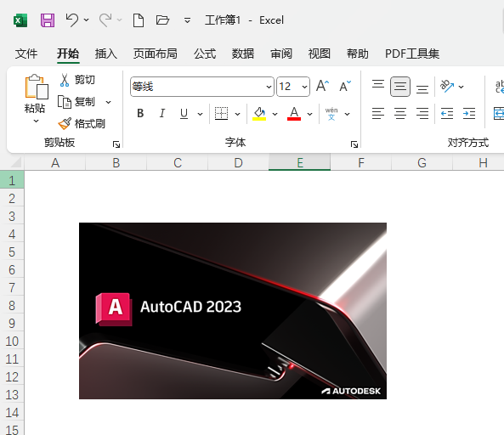
Task: Click the 复制 button
Action: [76, 102]
